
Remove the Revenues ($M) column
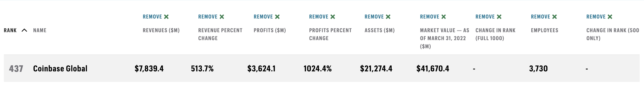coord(156,17)
